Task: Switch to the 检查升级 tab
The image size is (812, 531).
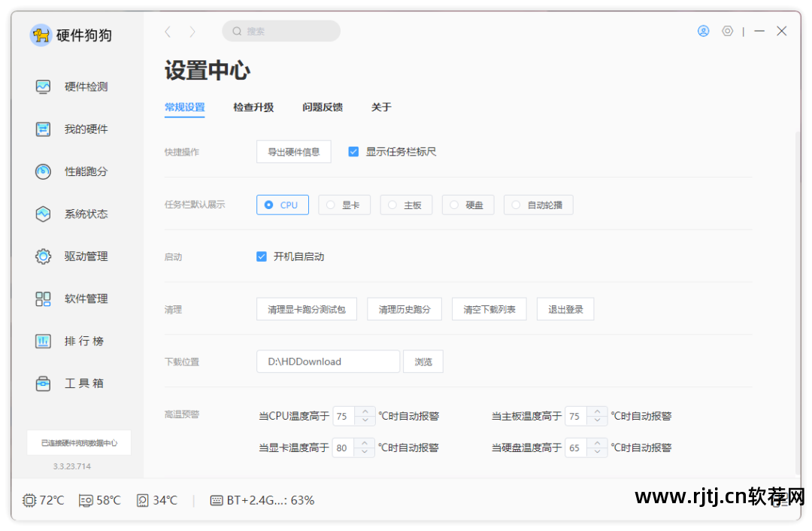Action: [x=253, y=107]
